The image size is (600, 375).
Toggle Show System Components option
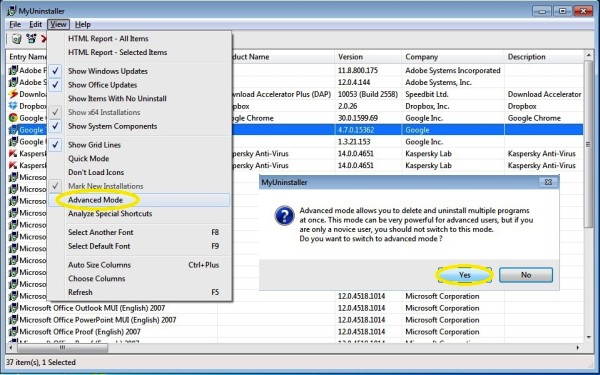140,126
